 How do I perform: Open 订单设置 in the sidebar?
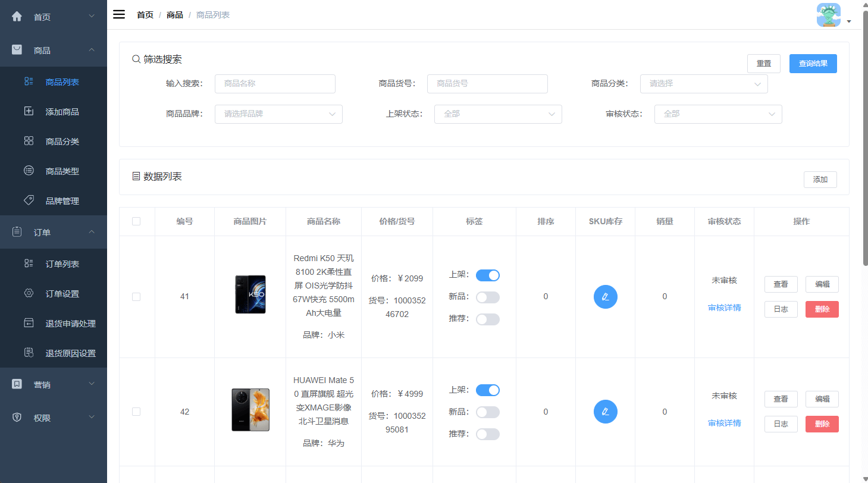(62, 294)
